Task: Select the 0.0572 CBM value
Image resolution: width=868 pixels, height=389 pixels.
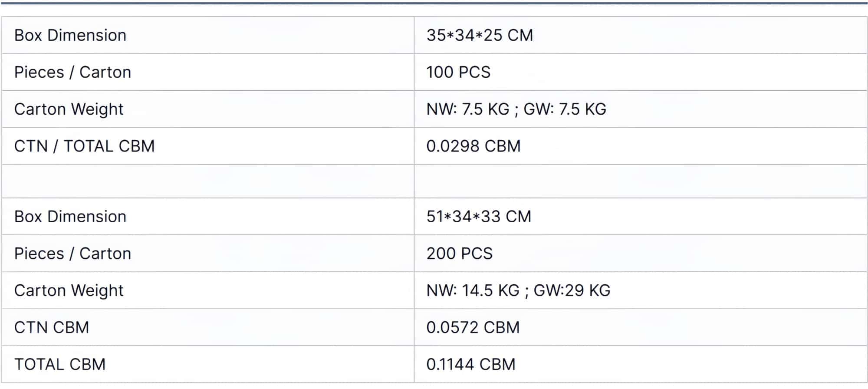Action: 473,327
